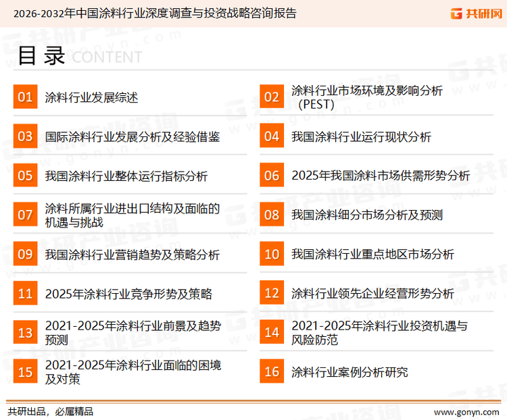This screenshot has width=507, height=420.
Task: Select chapter title 2021-2025年涂料行业前景及趋势预测
Action: coord(133,333)
